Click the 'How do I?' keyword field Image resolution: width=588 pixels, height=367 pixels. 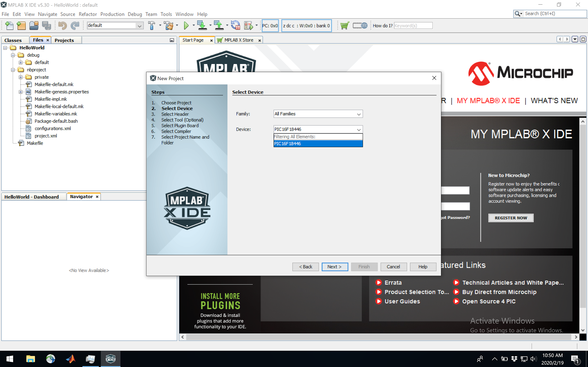pos(413,25)
